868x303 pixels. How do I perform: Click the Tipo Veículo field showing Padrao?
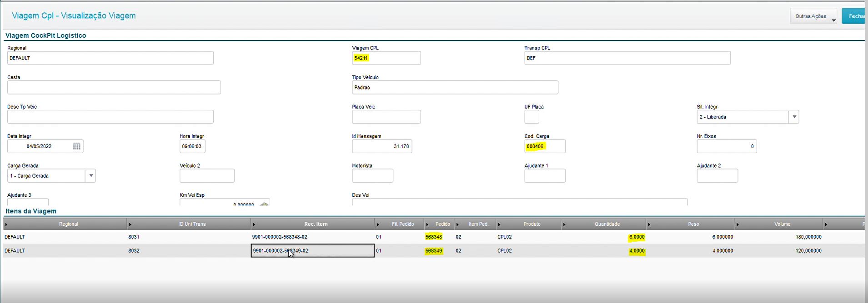(455, 87)
